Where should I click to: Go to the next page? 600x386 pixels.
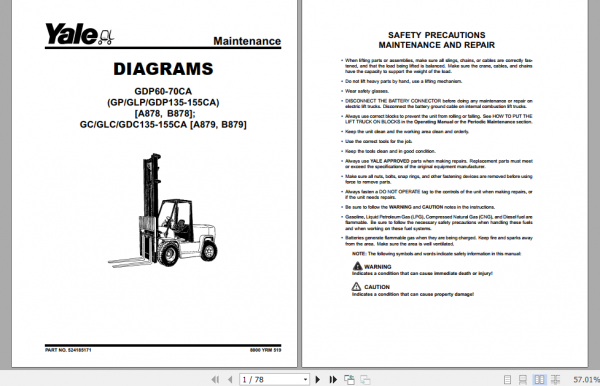[x=318, y=379]
